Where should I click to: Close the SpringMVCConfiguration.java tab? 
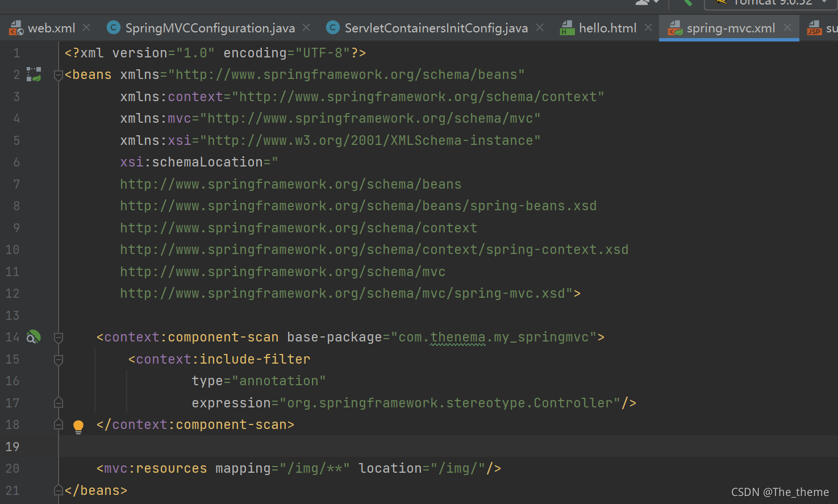[x=306, y=27]
